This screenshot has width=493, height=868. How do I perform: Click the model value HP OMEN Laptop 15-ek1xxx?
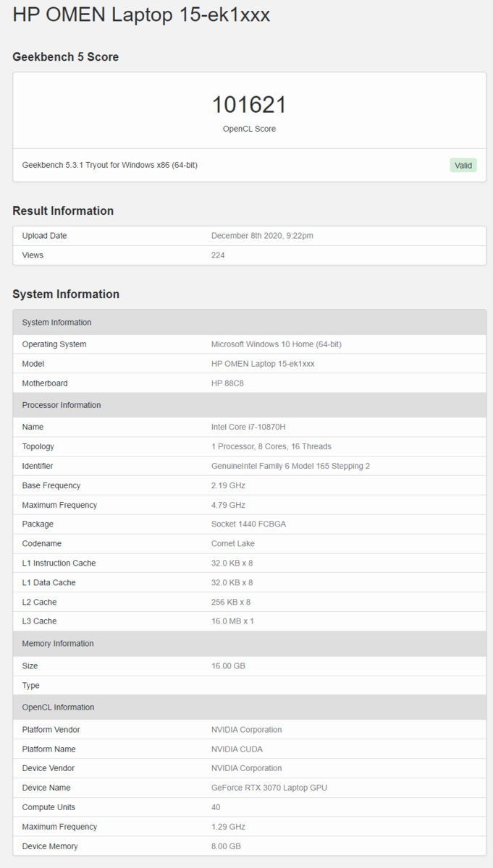point(263,364)
